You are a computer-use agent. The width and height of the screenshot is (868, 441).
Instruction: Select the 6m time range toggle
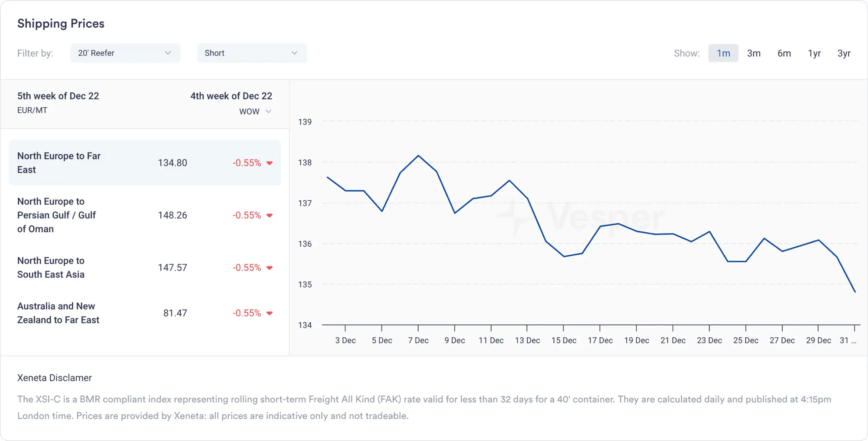coord(783,53)
